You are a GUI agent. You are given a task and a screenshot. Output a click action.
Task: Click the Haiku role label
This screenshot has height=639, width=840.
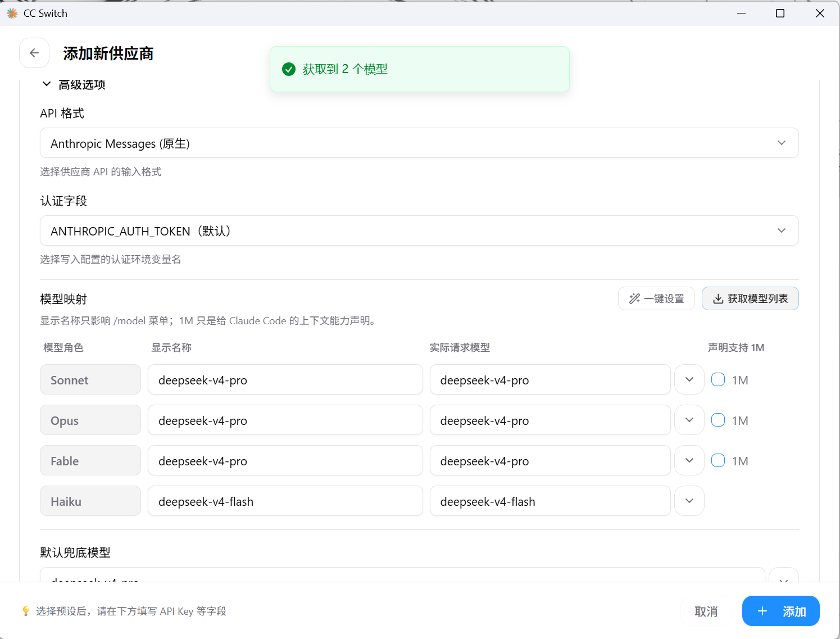[x=90, y=501]
